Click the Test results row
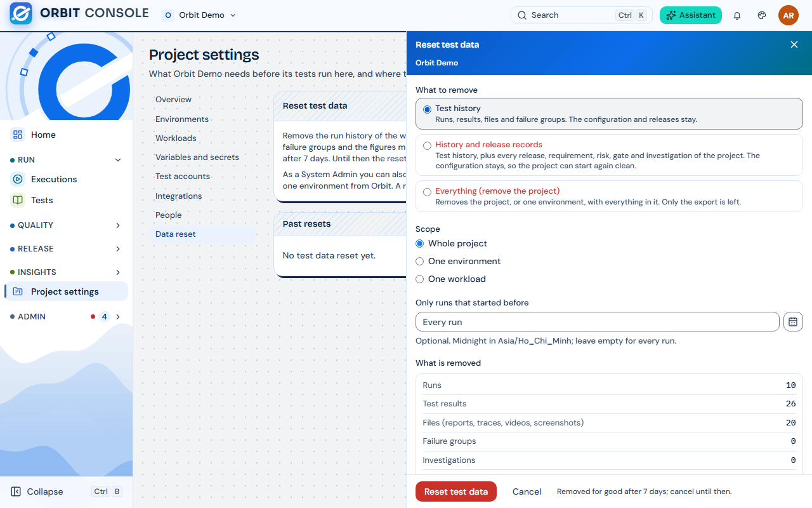Viewport: 812px width, 508px height. tap(609, 404)
